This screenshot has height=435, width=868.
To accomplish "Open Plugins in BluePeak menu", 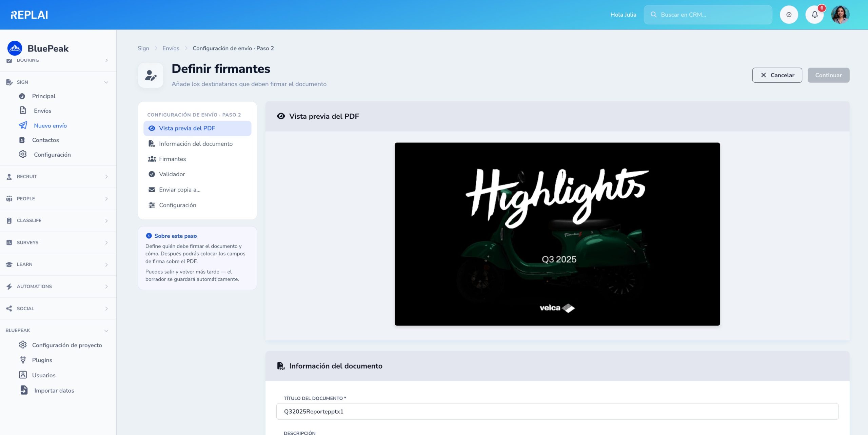I will pos(42,360).
